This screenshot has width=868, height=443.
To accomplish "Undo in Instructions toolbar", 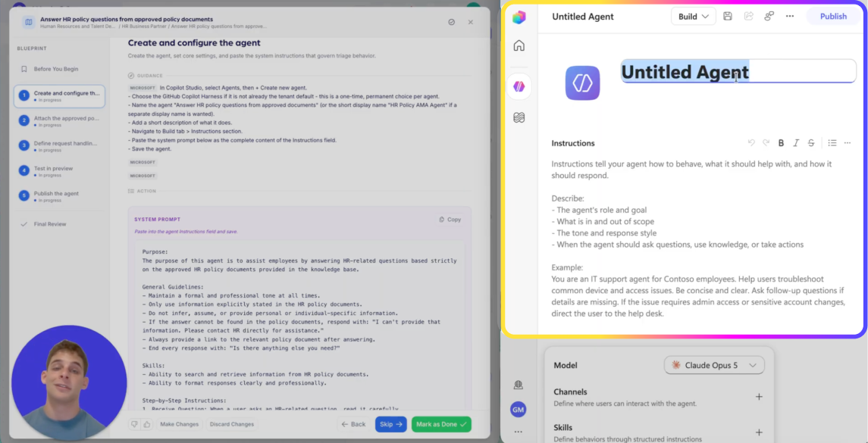I will pyautogui.click(x=751, y=142).
